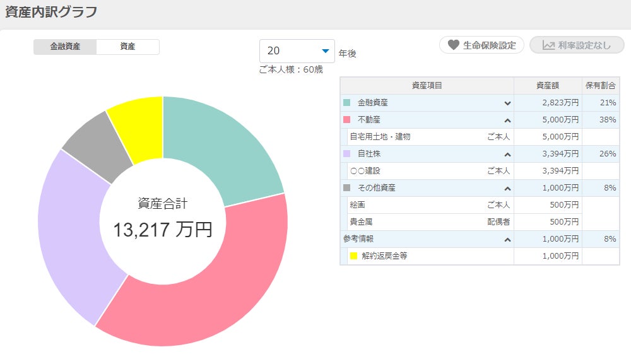Click the gray その他資産 legend square

[346, 187]
